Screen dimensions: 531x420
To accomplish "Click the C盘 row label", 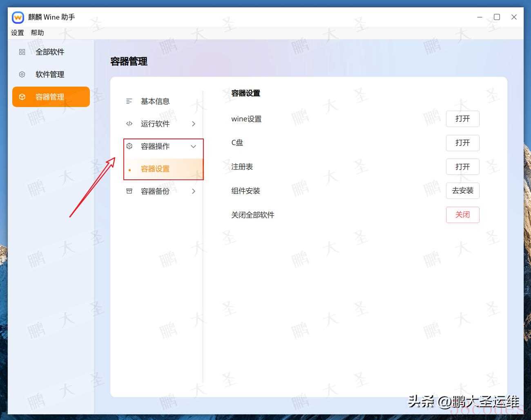I will click(237, 143).
